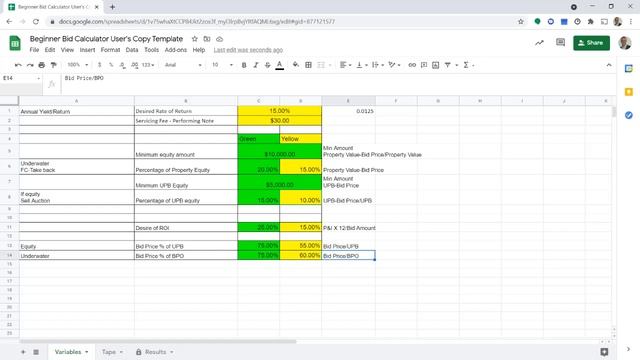The height and width of the screenshot is (360, 640).
Task: Click the Last edit was seconds ago link
Action: 248,50
